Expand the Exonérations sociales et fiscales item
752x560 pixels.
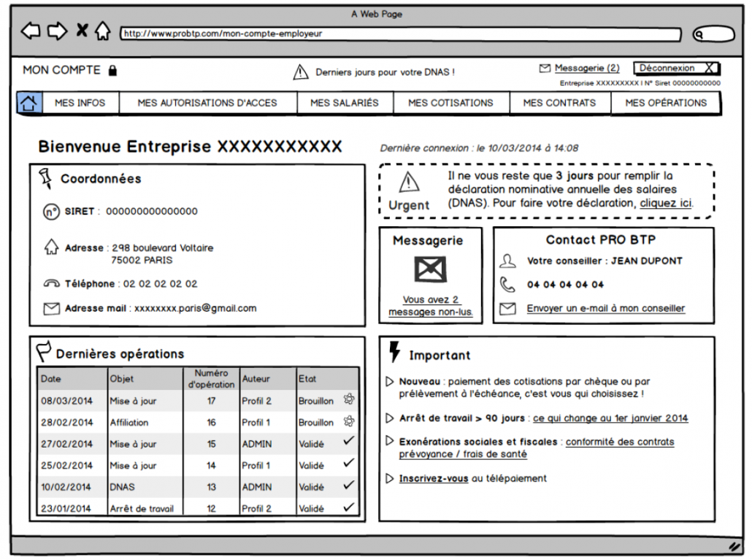point(390,442)
